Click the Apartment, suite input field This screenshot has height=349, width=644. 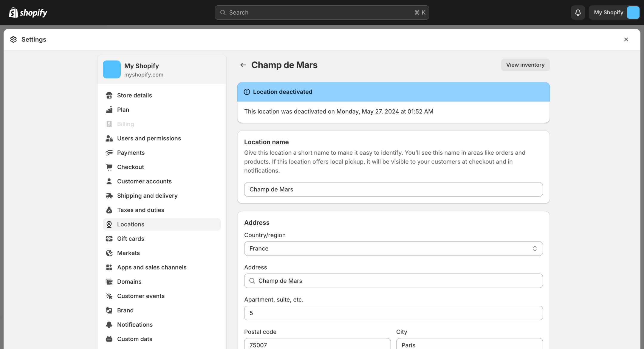393,313
